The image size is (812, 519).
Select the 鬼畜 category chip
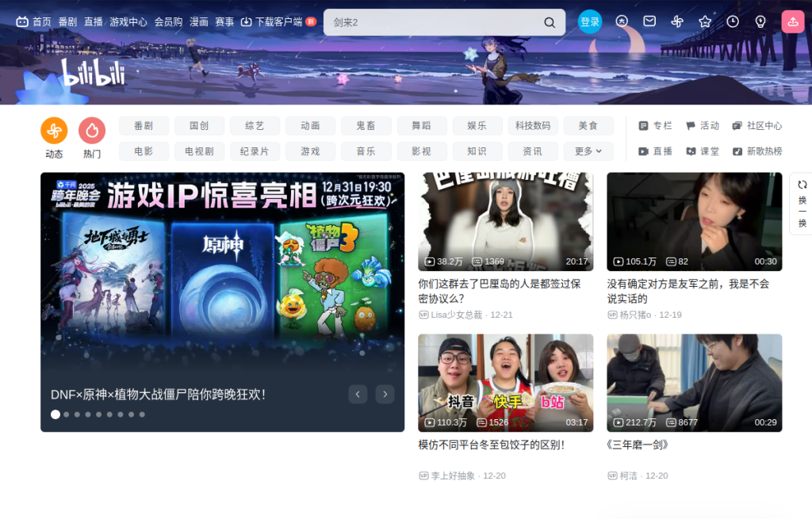coord(366,126)
